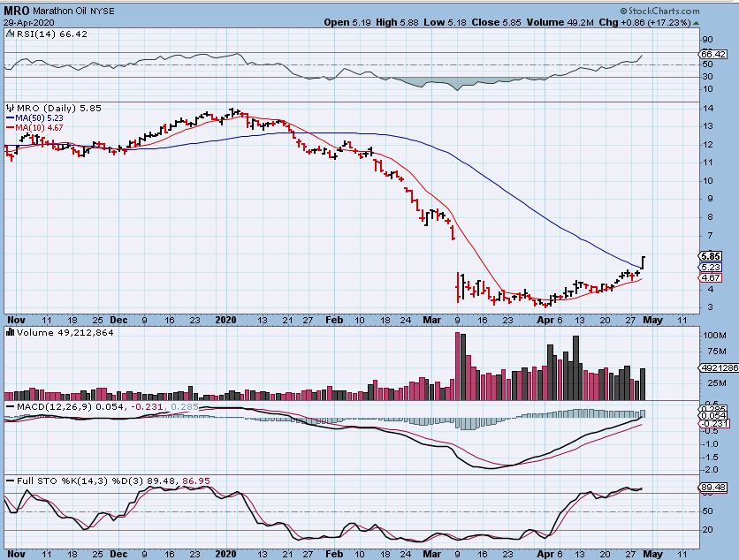Screen dimensions: 739x560
Task: Click the price bars icon beside MRO (Daily)
Action: click(10, 109)
